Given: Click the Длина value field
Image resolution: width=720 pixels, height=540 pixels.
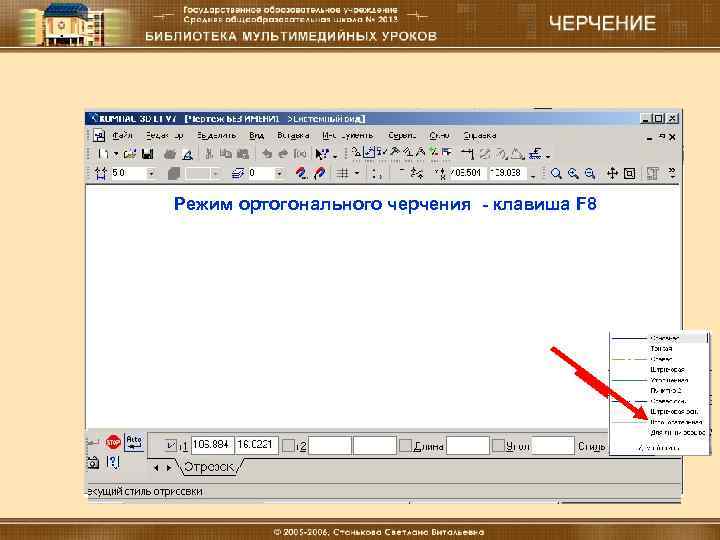Looking at the screenshot, I should coord(467,446).
